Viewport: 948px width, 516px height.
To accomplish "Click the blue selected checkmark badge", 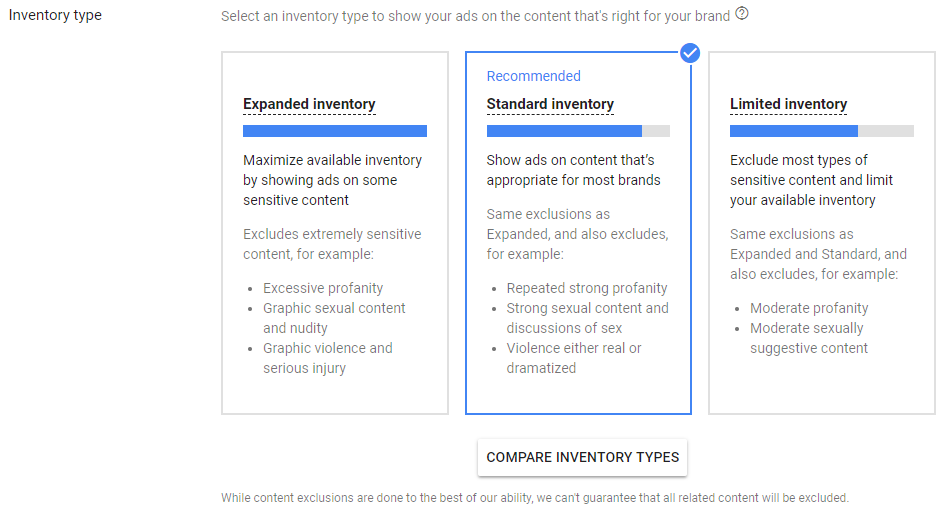I will (x=690, y=52).
